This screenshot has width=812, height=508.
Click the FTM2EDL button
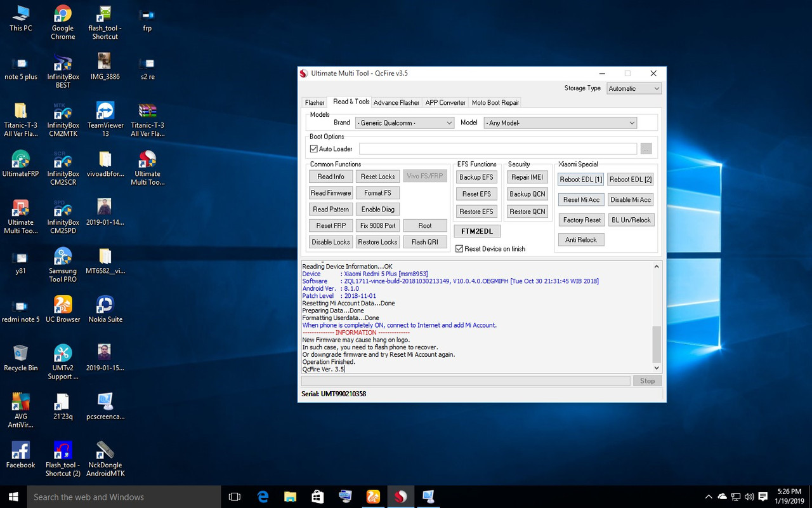477,231
